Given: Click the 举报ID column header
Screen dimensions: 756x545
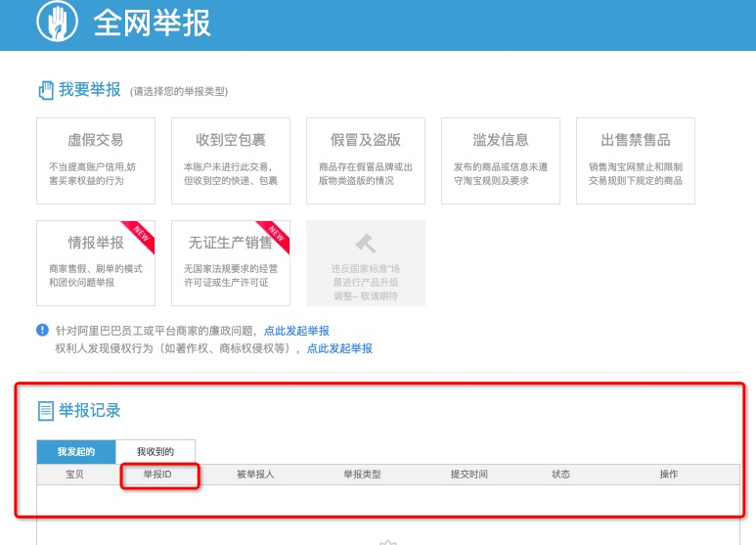Looking at the screenshot, I should (157, 475).
